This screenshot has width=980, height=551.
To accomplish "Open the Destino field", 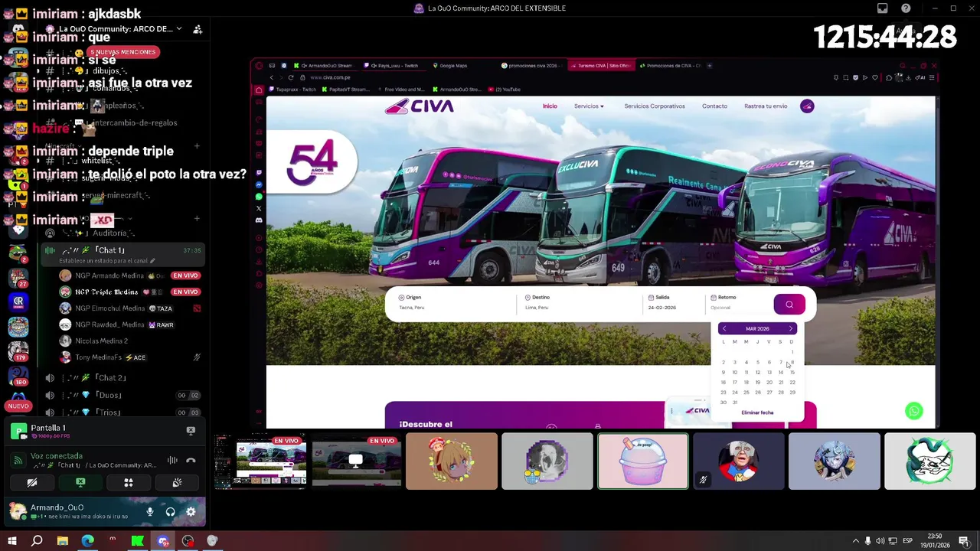I will click(582, 302).
